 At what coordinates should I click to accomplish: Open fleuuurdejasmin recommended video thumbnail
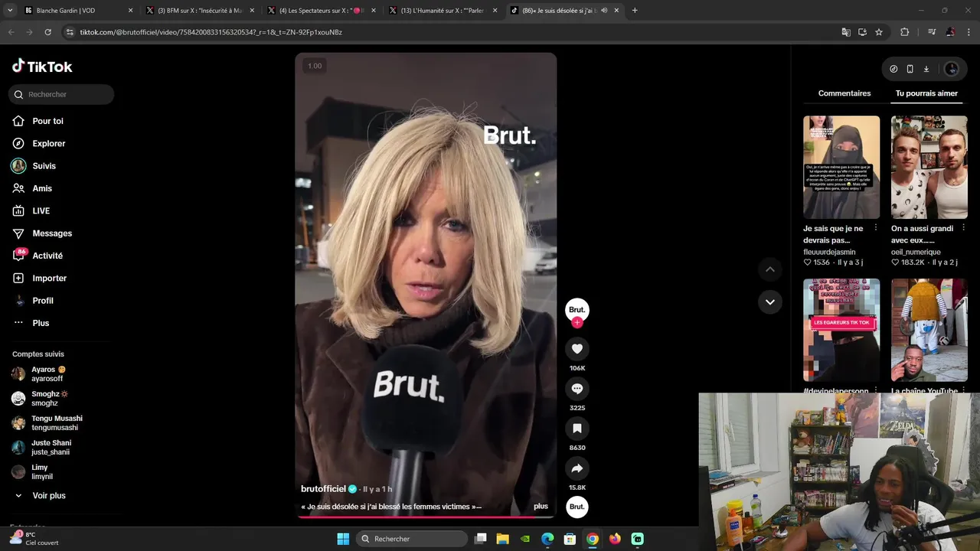[x=841, y=168]
